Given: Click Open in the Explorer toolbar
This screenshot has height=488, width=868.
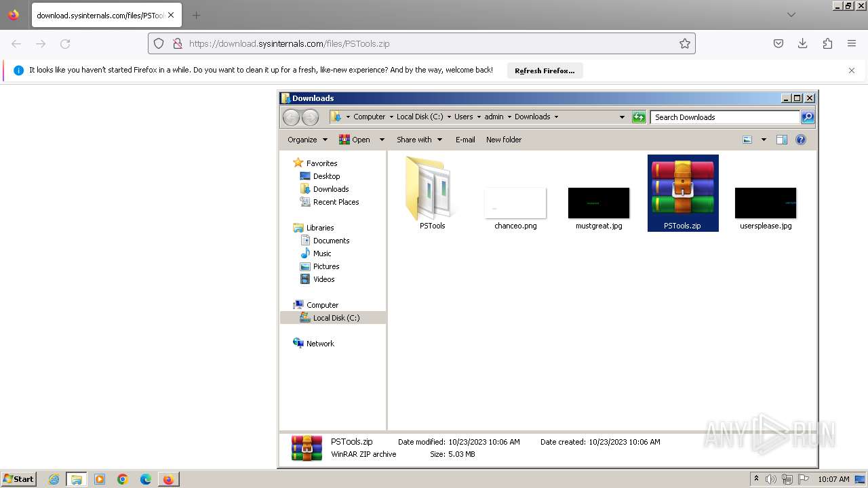Looking at the screenshot, I should point(355,140).
